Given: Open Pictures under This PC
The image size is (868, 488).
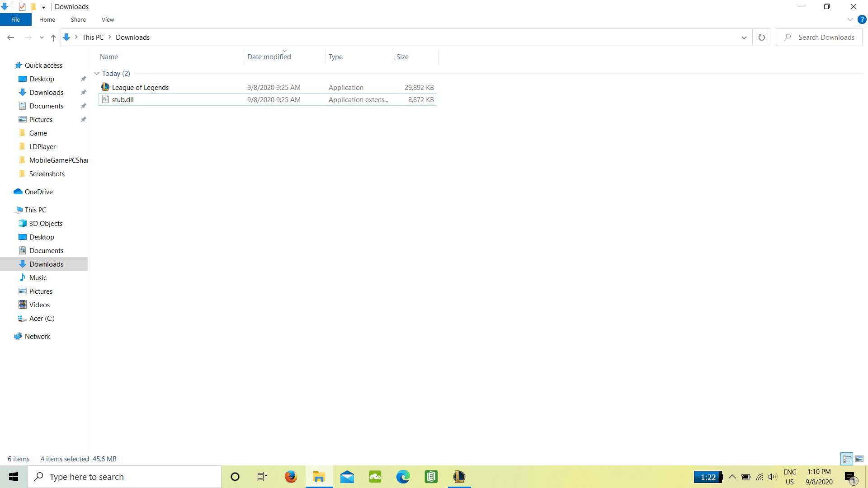Looking at the screenshot, I should click(41, 291).
